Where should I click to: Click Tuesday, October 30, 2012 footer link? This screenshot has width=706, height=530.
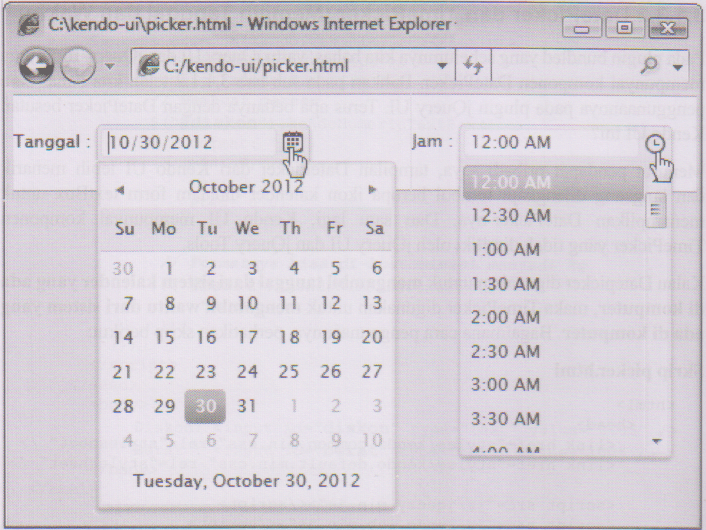[x=246, y=481]
